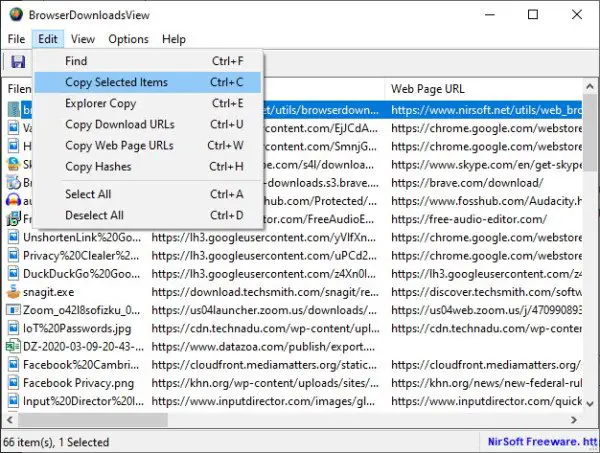Viewport: 600px width, 453px height.
Task: Click the snagit.exe installer icon
Action: click(13, 292)
